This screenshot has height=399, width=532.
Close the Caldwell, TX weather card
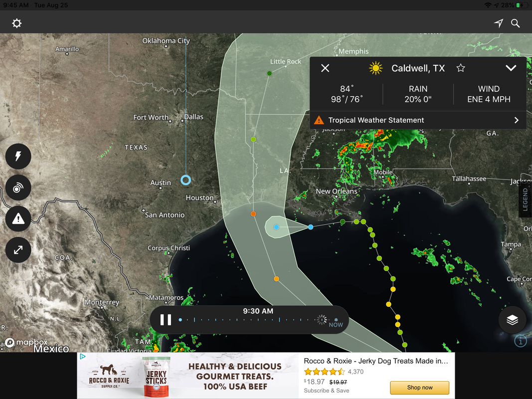325,68
